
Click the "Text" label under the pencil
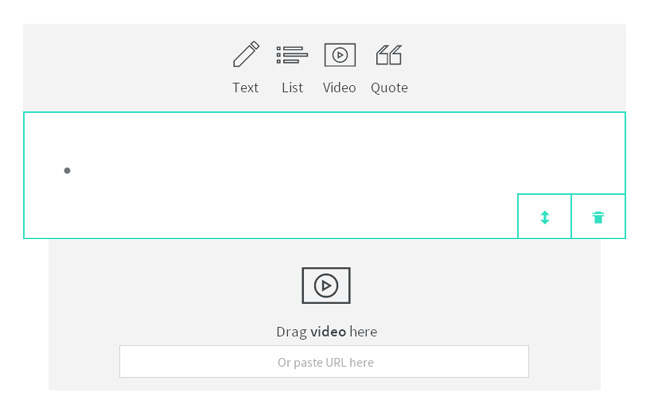tap(245, 88)
